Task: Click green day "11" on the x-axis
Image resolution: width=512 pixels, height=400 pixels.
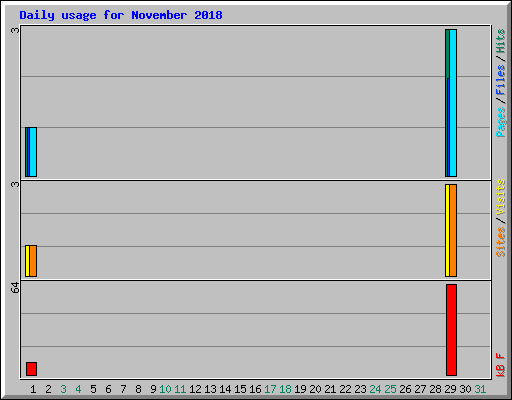Action: 180,389
